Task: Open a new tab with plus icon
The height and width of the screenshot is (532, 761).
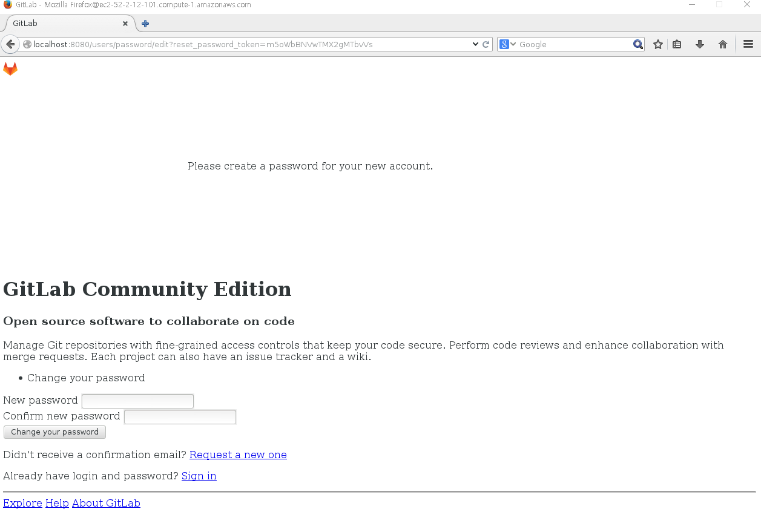Action: [145, 24]
